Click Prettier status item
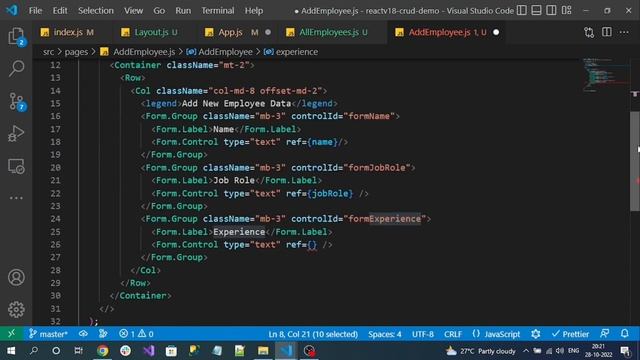Image resolution: width=640 pixels, height=360 pixels. (570, 334)
